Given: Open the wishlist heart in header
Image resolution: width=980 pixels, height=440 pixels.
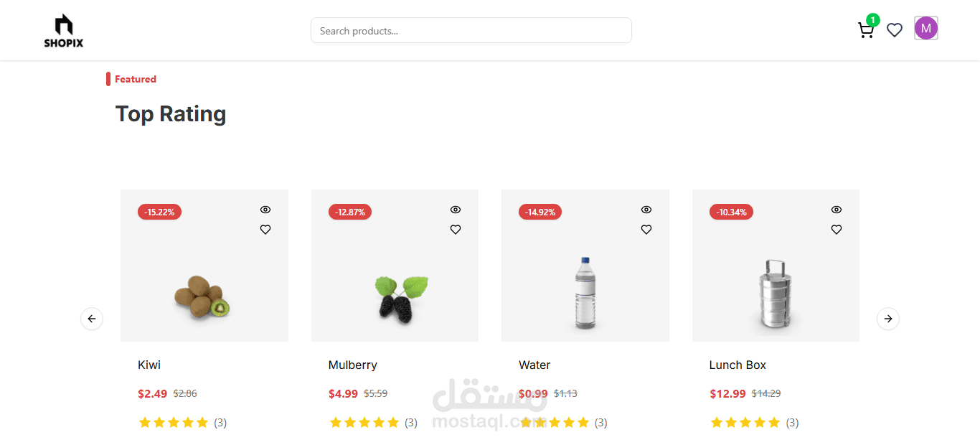Looking at the screenshot, I should pyautogui.click(x=895, y=30).
